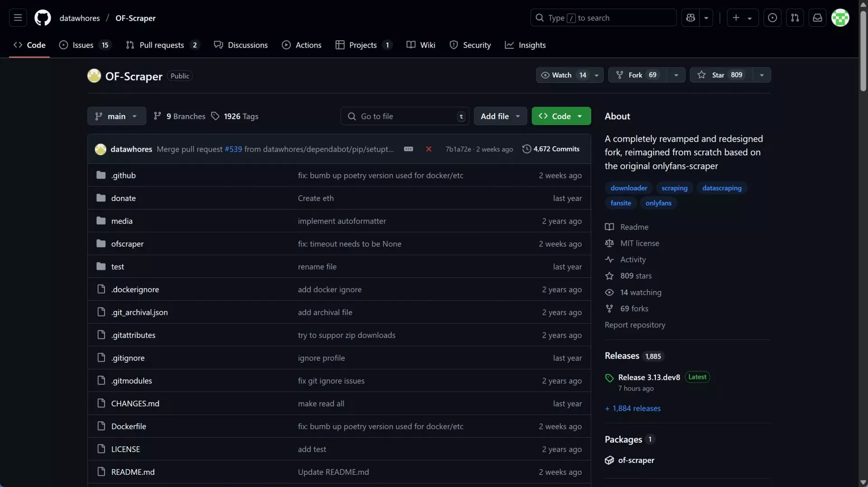Open the README.md file

(133, 472)
